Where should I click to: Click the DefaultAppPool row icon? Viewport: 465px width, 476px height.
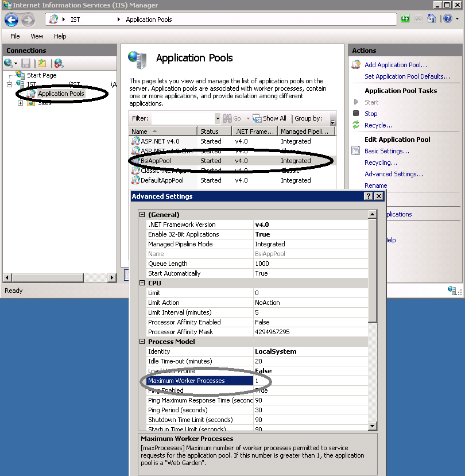coord(135,180)
